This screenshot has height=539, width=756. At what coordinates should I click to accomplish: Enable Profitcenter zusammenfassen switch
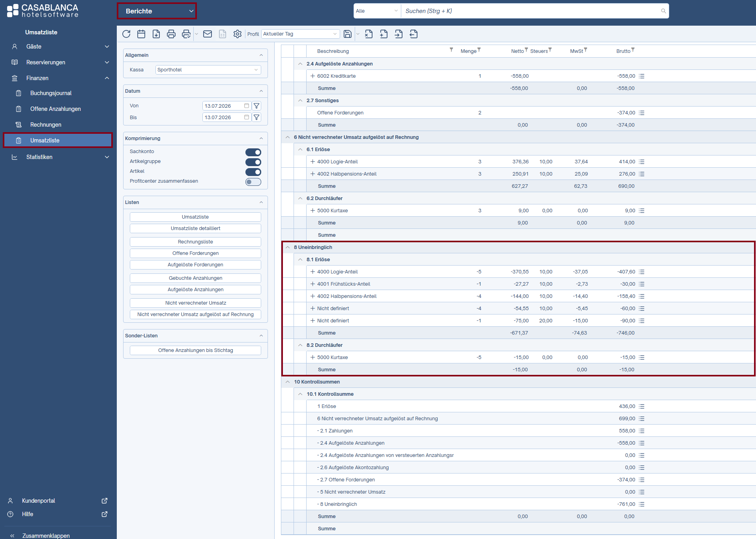253,182
